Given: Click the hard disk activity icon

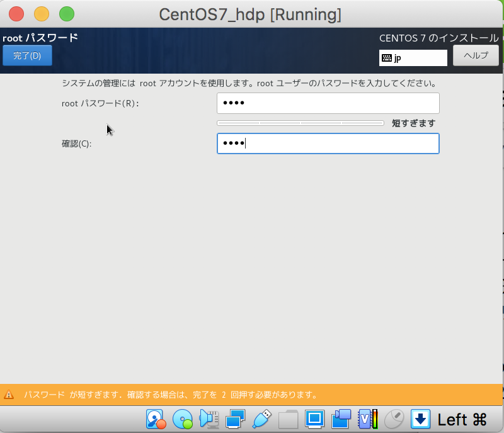Looking at the screenshot, I should coord(154,419).
